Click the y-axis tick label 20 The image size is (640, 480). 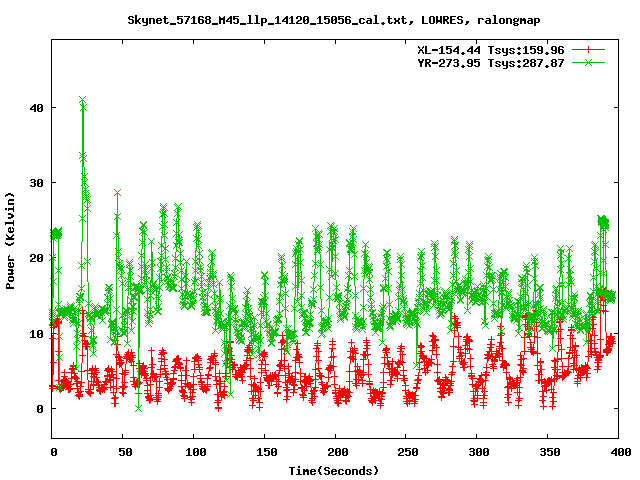36,258
